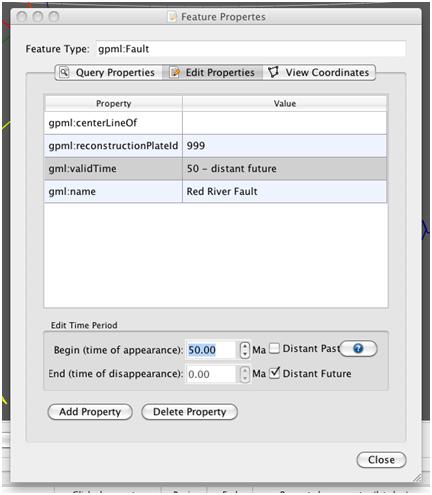Click the blue help question mark button
Screen dimensions: 432x495
pyautogui.click(x=358, y=349)
